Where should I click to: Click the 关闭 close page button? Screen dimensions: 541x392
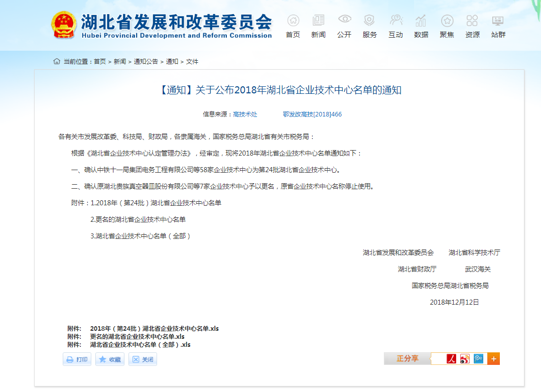143,359
